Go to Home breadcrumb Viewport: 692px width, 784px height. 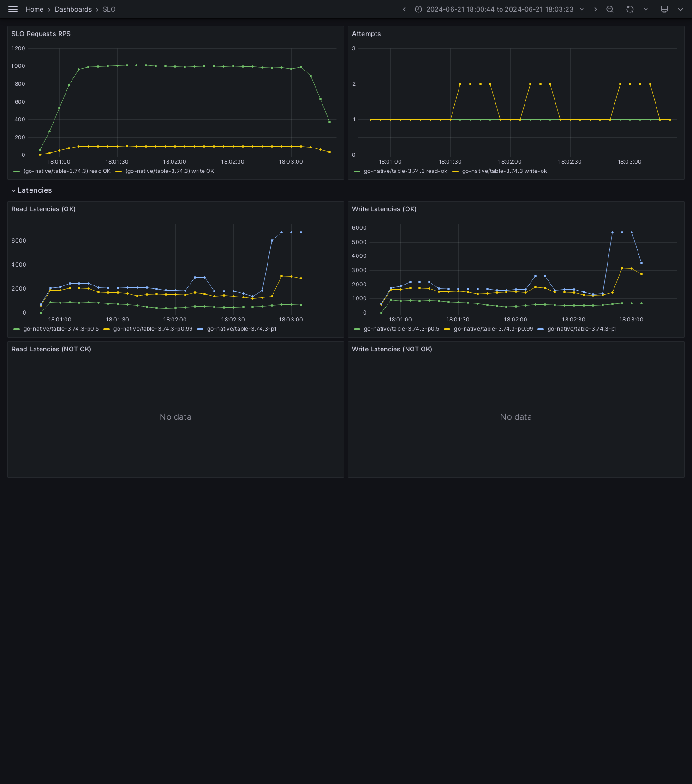click(x=35, y=9)
